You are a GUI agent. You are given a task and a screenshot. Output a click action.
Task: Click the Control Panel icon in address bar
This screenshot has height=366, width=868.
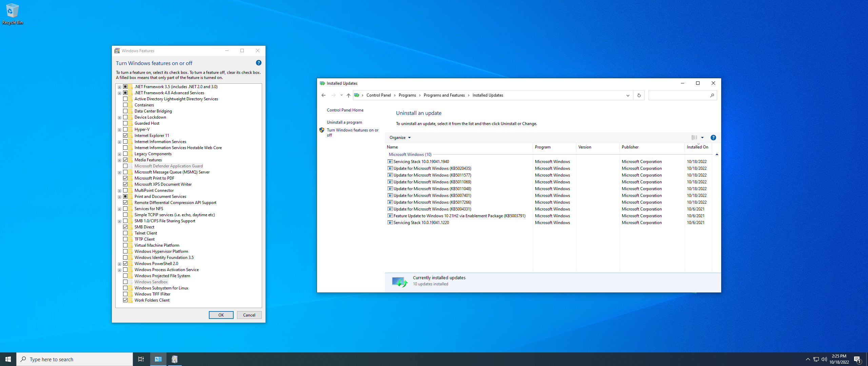(x=357, y=95)
